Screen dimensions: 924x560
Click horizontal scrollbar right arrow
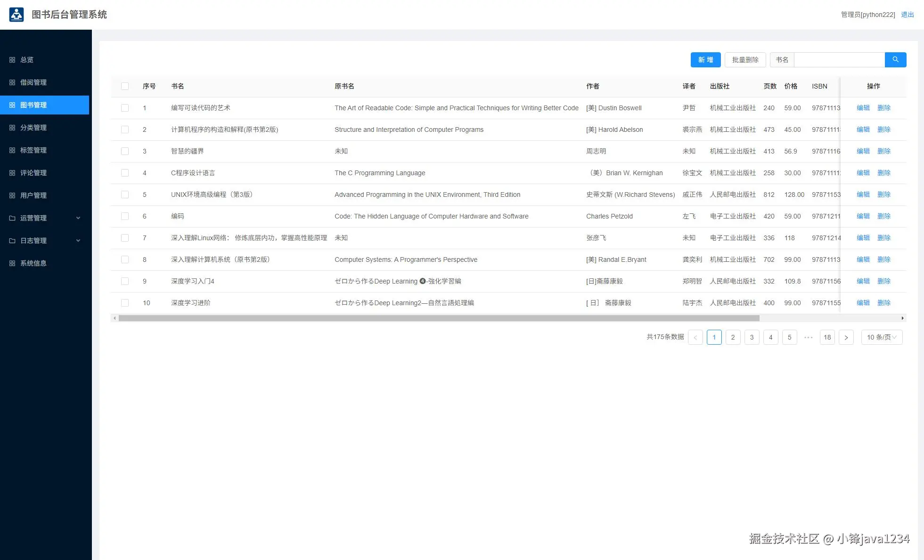pos(902,318)
